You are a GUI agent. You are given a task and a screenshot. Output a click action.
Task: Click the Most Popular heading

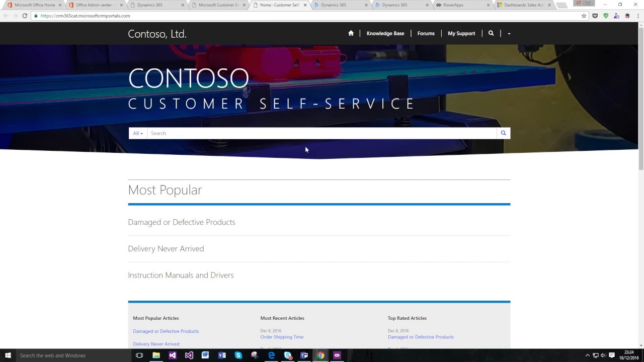click(x=165, y=190)
